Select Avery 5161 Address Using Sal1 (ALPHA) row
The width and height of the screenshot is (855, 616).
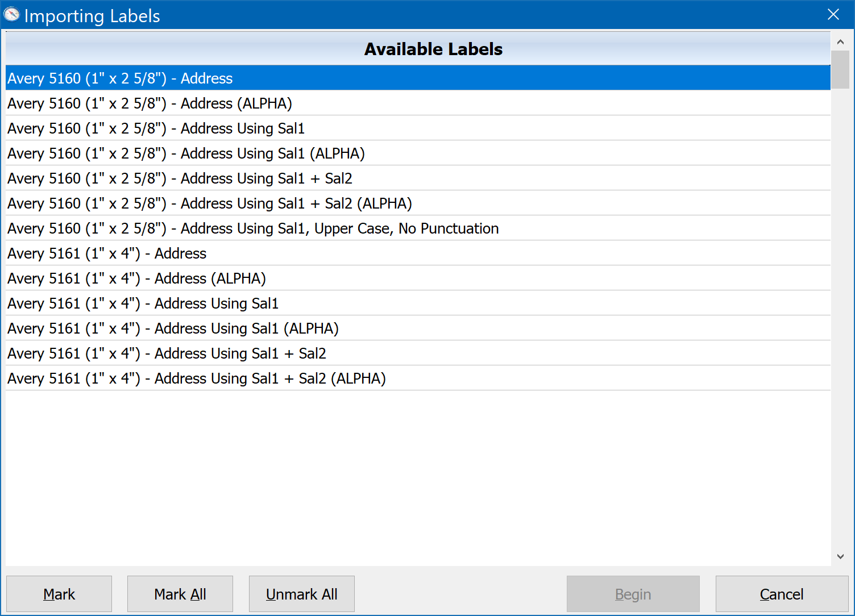(418, 328)
